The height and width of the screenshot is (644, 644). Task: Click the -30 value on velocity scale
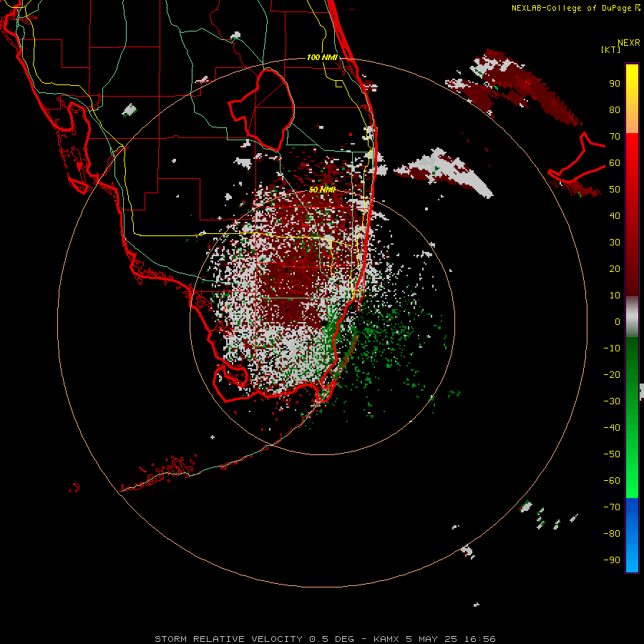(x=612, y=401)
